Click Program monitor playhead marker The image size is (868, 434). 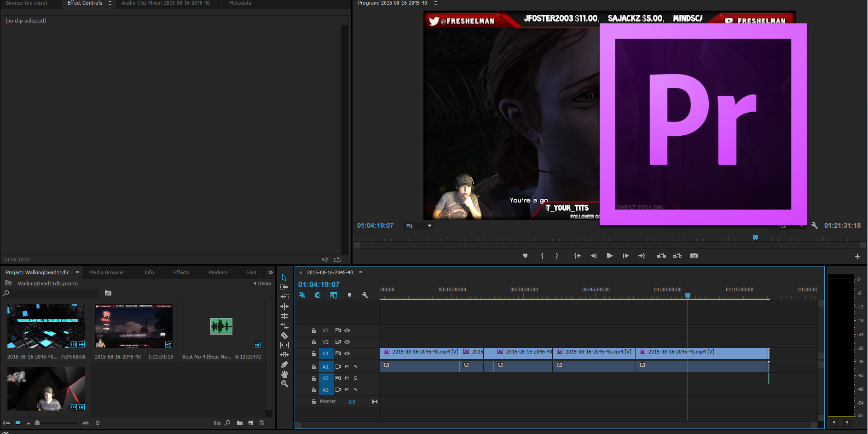coord(755,238)
